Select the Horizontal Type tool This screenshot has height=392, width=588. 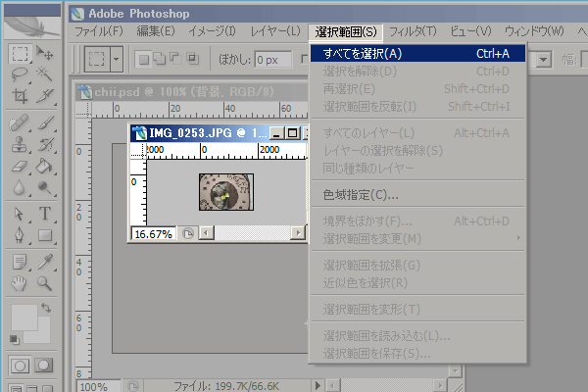(45, 214)
